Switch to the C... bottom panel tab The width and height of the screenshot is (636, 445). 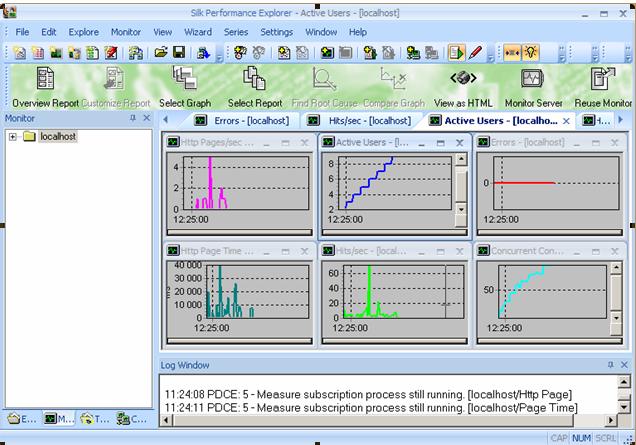pyautogui.click(x=131, y=418)
